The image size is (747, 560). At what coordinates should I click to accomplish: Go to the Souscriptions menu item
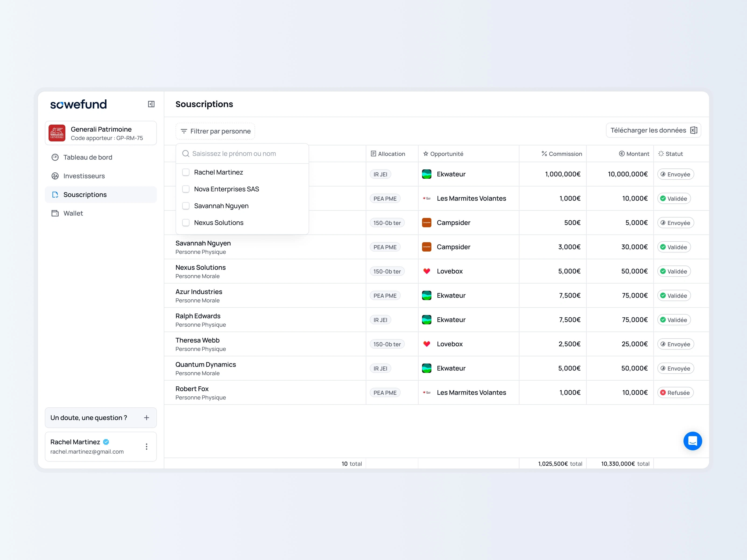click(85, 195)
